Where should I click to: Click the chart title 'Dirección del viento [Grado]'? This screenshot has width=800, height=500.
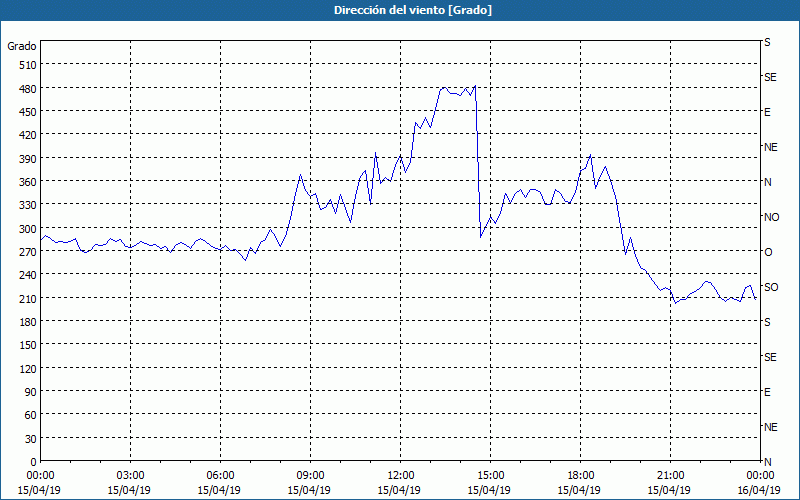click(x=413, y=10)
